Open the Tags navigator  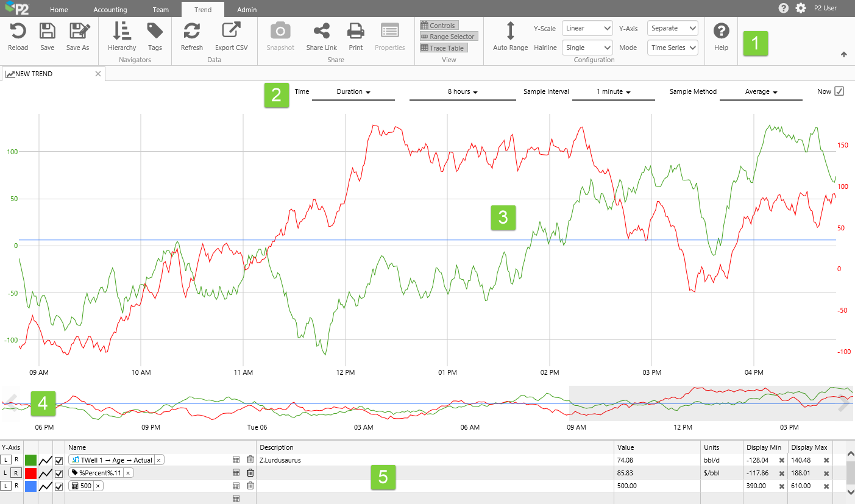[x=155, y=31]
